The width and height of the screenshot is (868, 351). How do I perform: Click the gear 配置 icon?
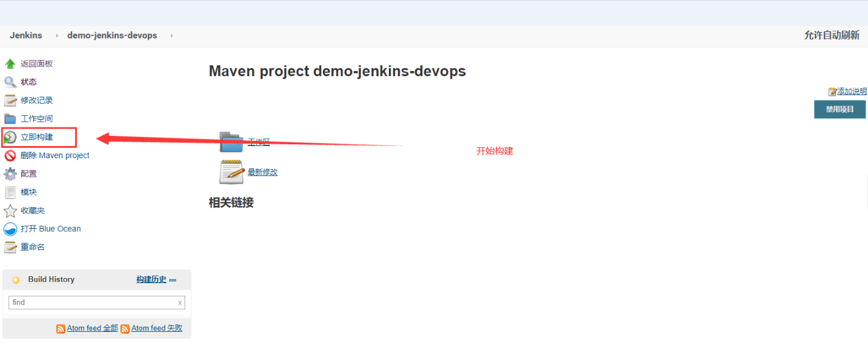pos(10,174)
